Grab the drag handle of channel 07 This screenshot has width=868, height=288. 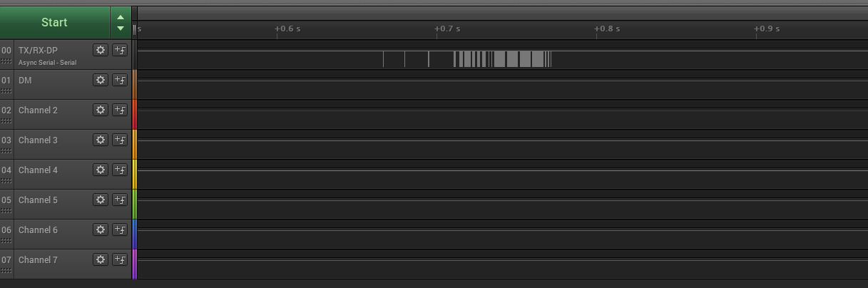pos(6,271)
